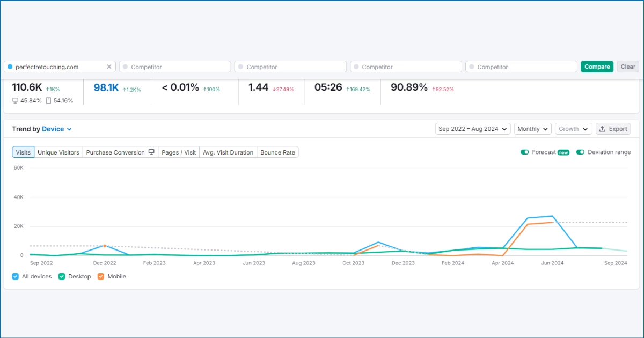Switch to the Unique Visitors tab
Viewport: 644px width, 338px height.
[x=58, y=152]
